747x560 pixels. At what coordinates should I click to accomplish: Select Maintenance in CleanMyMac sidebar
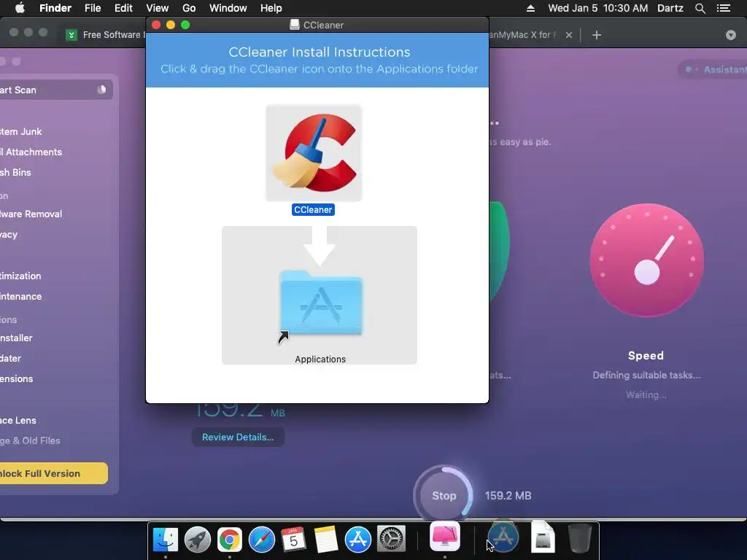(21, 296)
